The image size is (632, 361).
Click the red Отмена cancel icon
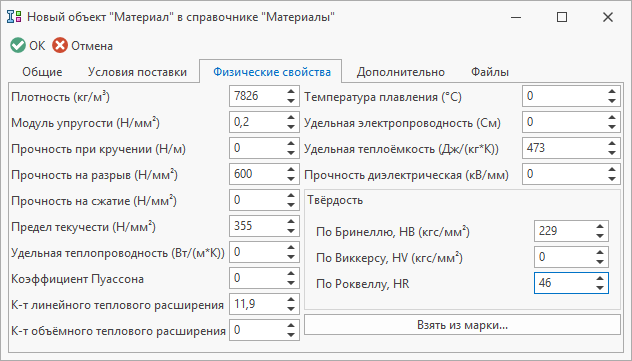click(x=60, y=46)
